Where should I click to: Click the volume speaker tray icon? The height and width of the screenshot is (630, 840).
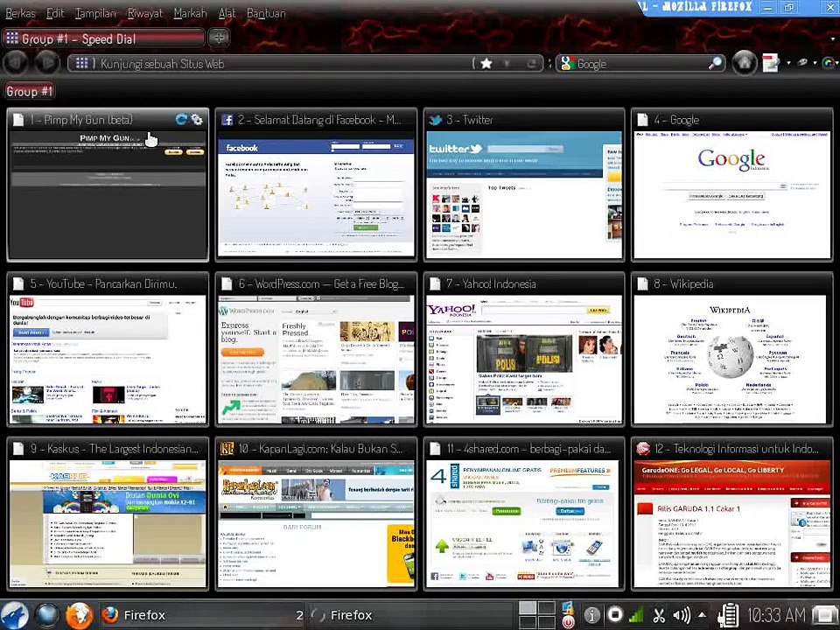(682, 615)
